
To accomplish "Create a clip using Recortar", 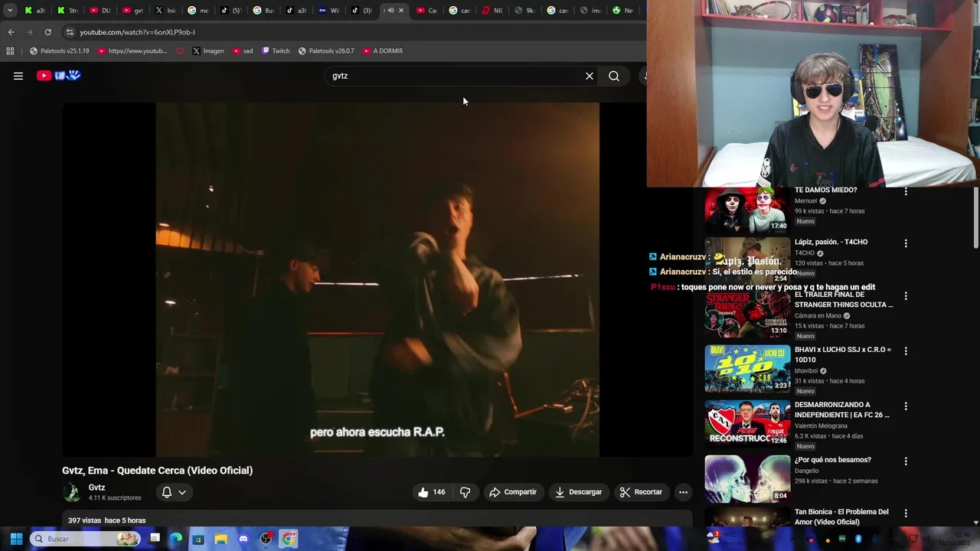I will (641, 492).
